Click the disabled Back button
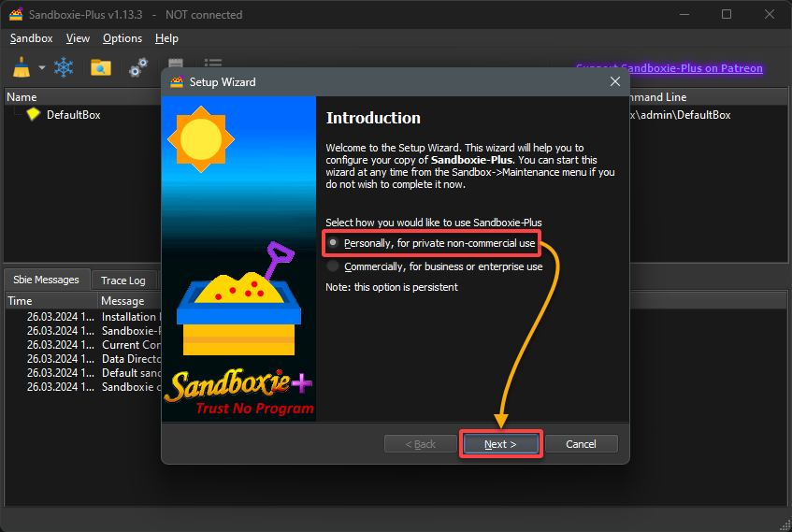This screenshot has height=532, width=792. point(420,444)
